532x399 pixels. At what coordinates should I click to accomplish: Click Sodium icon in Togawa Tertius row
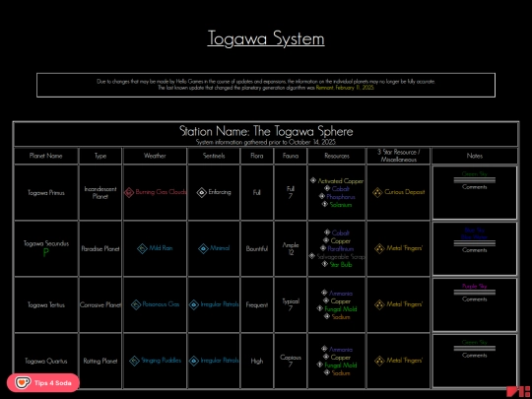[327, 316]
